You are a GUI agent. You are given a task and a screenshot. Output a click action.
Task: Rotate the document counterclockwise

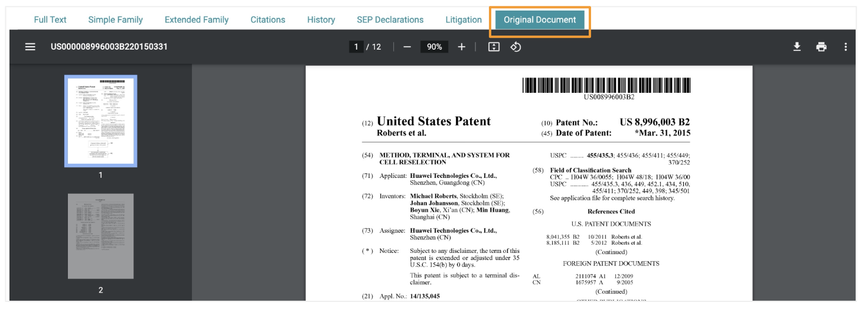(x=515, y=47)
